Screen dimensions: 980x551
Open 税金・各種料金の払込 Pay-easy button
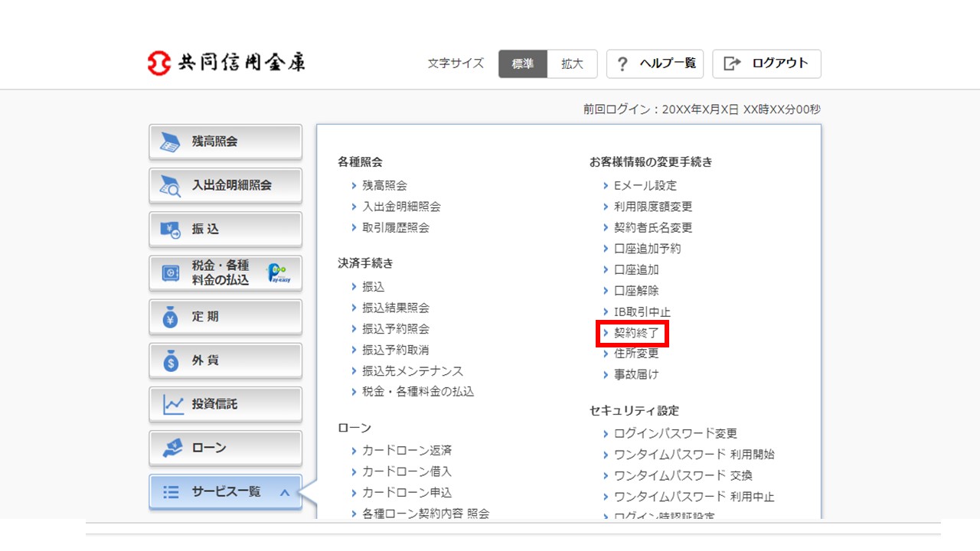(x=225, y=272)
